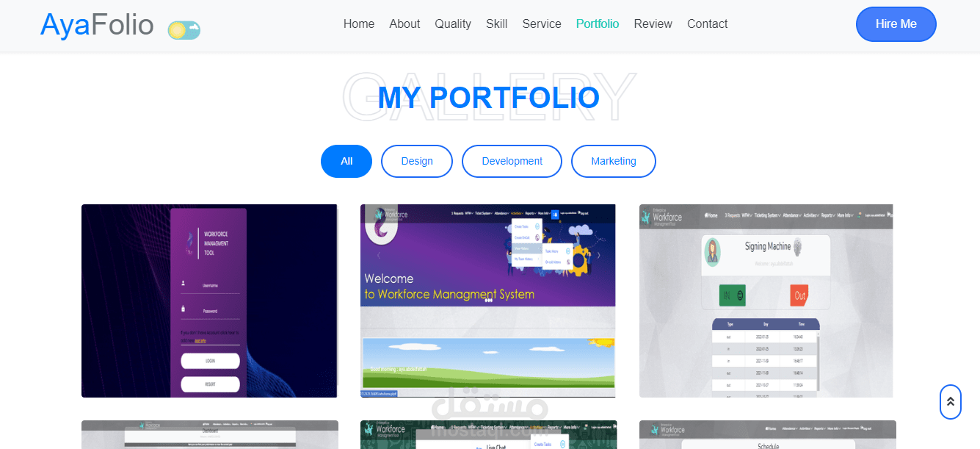This screenshot has height=449, width=980.
Task: Go to the Contact section
Action: click(x=708, y=24)
